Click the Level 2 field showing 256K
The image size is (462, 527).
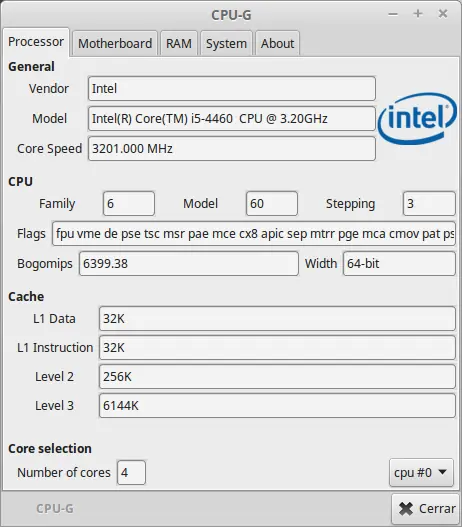278,377
